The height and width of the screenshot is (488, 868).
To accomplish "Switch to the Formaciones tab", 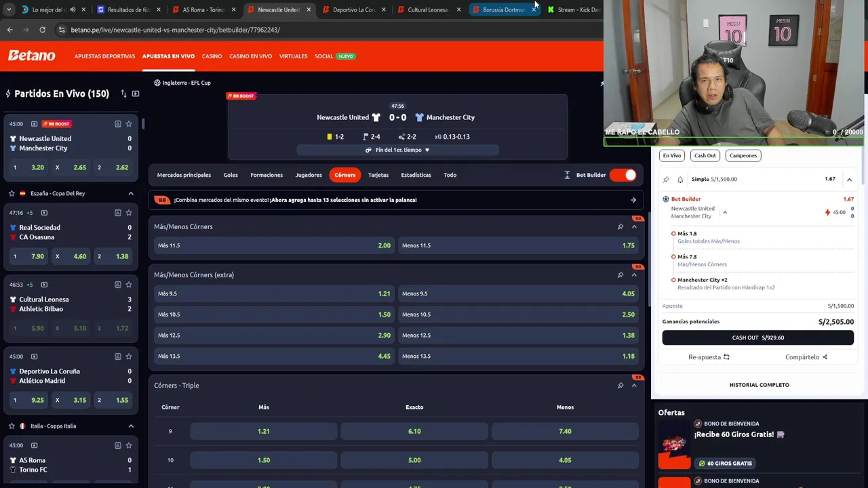I will click(267, 175).
